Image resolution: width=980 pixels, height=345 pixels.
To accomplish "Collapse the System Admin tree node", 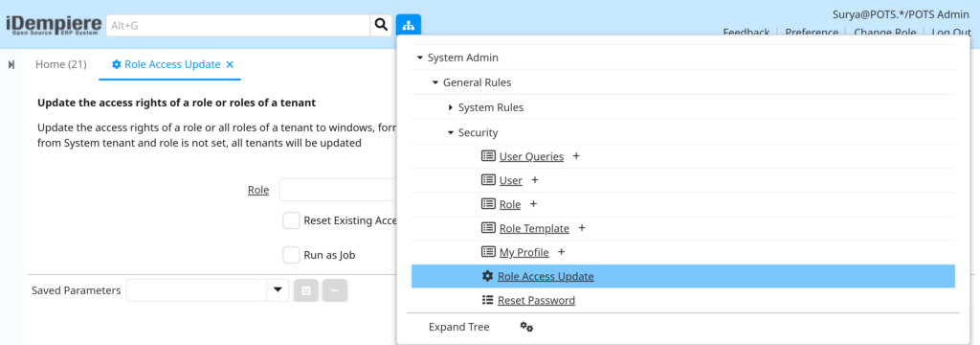I will 420,57.
